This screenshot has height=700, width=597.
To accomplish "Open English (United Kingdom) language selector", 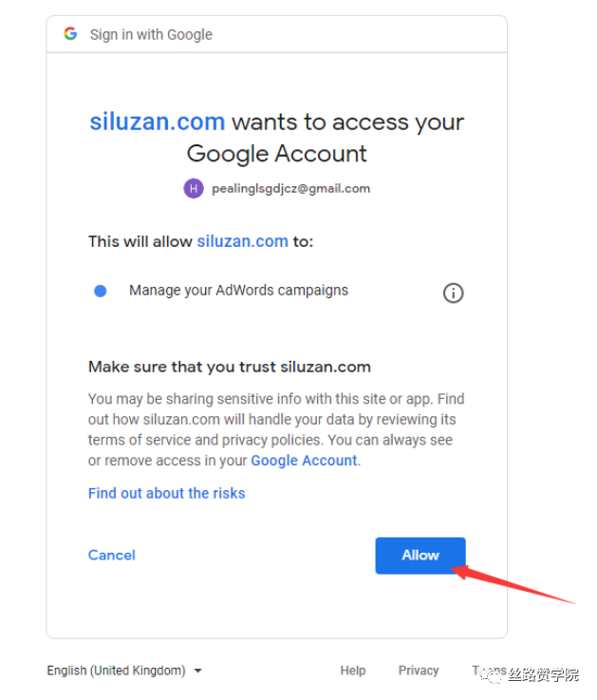I will pos(124,671).
